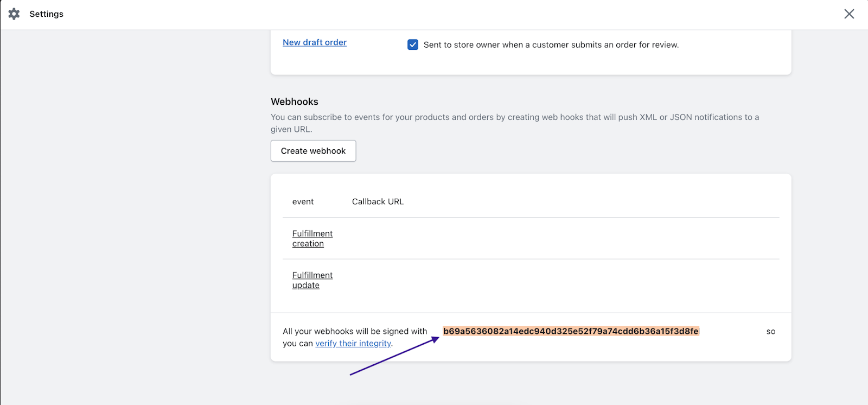868x405 pixels.
Task: Click the Settings gear icon
Action: click(14, 14)
